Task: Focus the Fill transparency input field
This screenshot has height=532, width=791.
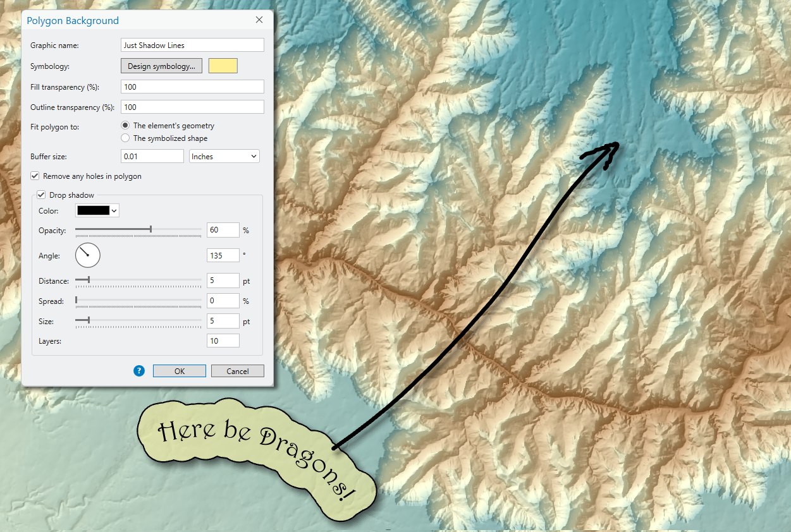Action: (192, 87)
